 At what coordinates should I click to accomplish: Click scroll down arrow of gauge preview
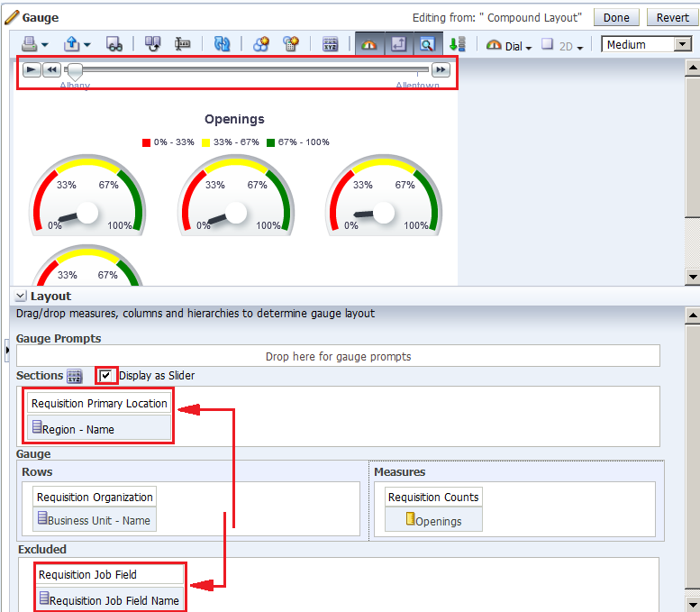click(693, 277)
